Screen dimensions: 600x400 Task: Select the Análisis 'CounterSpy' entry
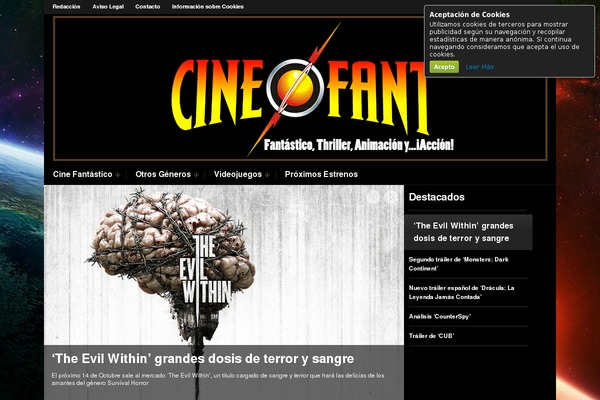click(x=439, y=316)
